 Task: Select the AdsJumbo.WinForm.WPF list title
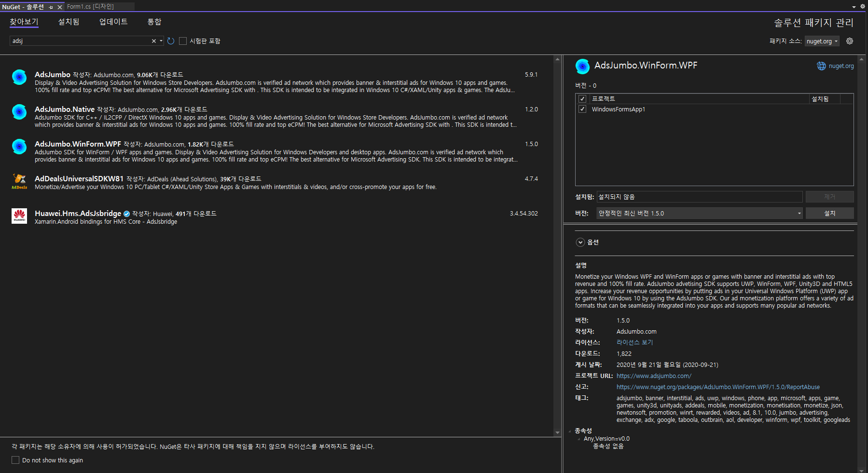78,144
